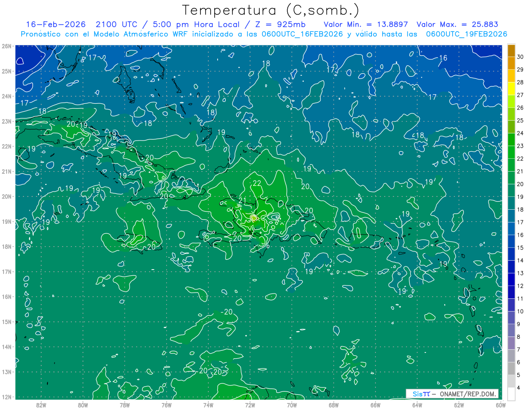Click the "10" color scale label
This screenshot has width=532, height=411.
[520, 312]
